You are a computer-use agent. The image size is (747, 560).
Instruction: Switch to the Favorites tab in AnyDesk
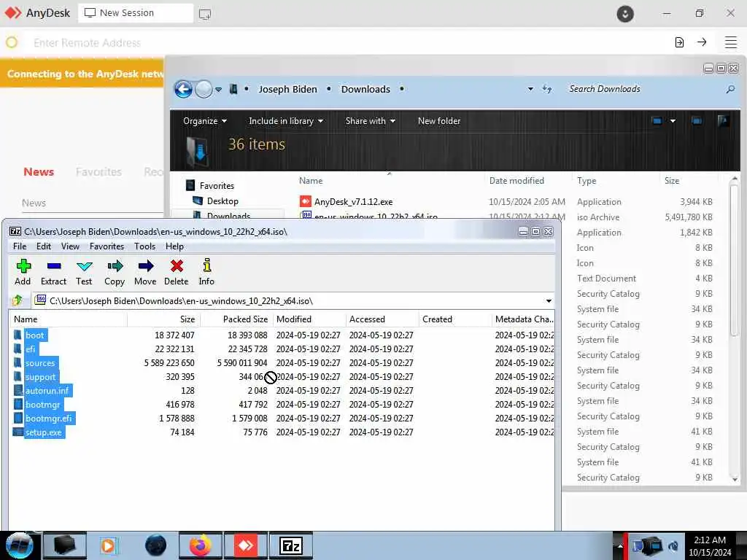pos(98,172)
